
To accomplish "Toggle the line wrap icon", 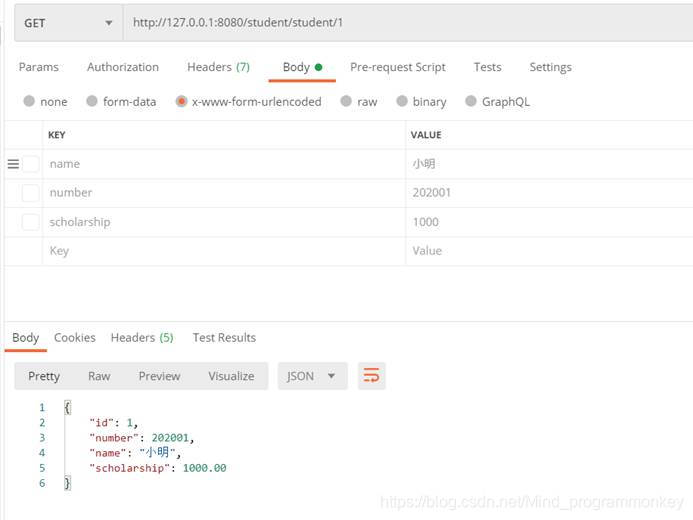I will tap(372, 376).
